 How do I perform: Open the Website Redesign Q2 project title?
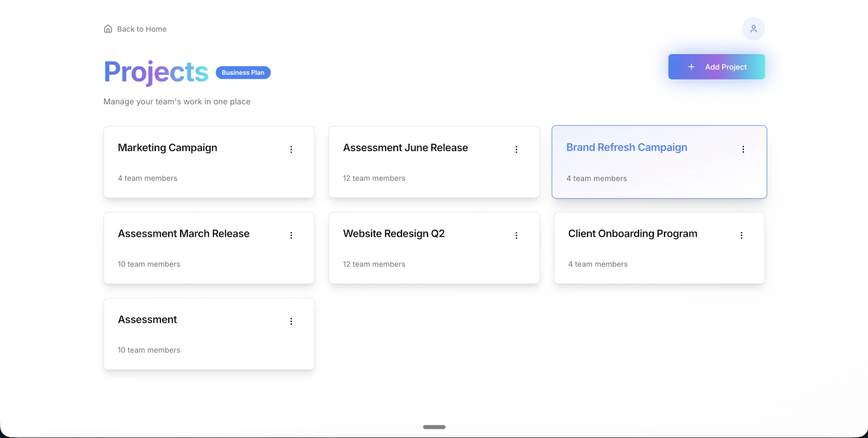click(x=394, y=233)
